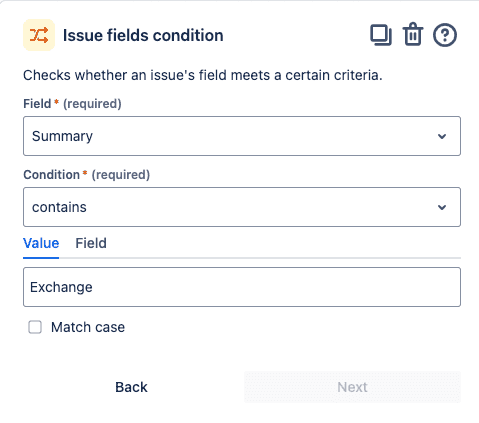Click the disabled Next button
The width and height of the screenshot is (479, 423).
[x=352, y=387]
